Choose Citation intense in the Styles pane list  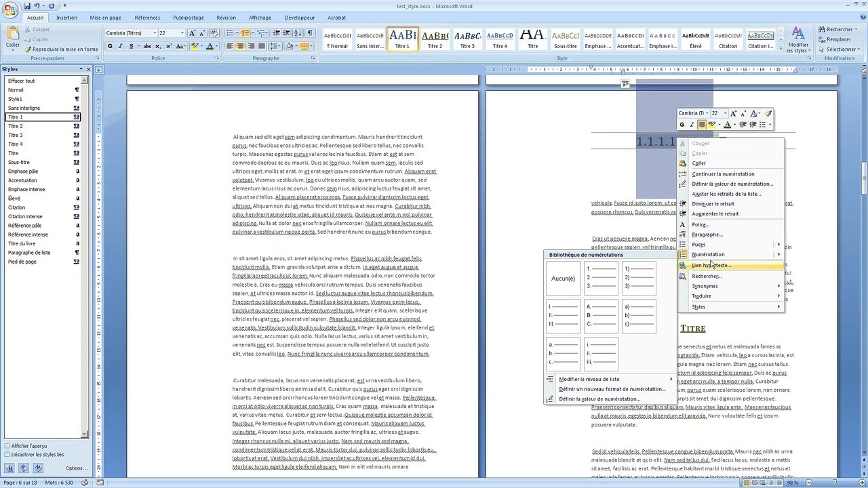pyautogui.click(x=43, y=216)
